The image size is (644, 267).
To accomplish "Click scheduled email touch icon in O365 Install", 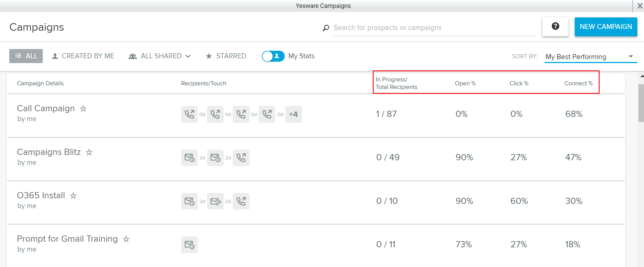I will tap(189, 201).
